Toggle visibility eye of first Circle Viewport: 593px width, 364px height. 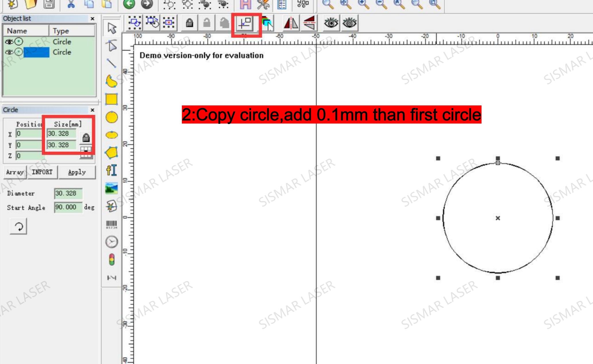coord(9,42)
